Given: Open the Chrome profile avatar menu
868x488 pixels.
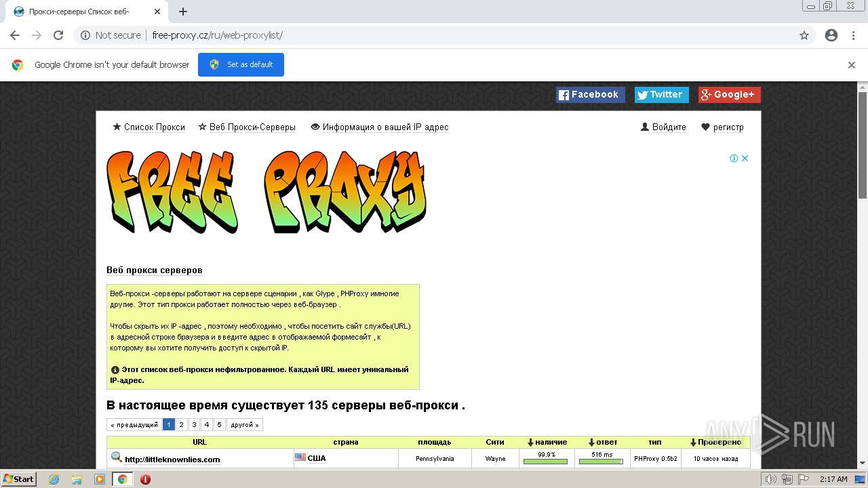Looking at the screenshot, I should click(x=831, y=35).
